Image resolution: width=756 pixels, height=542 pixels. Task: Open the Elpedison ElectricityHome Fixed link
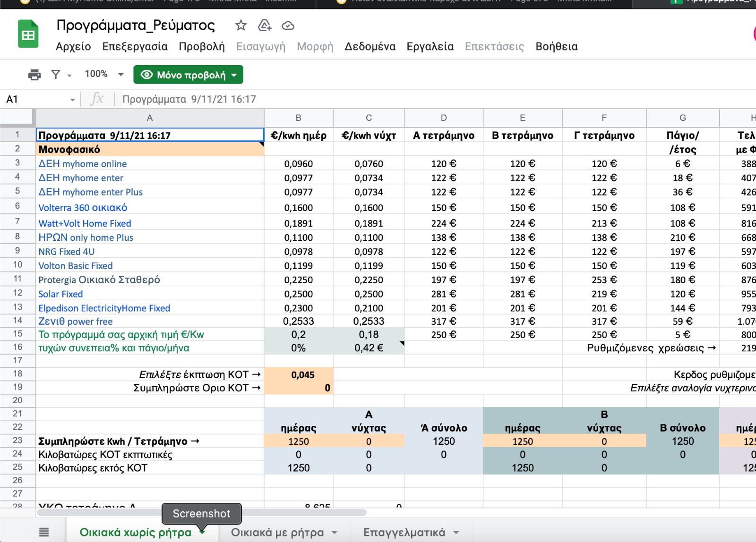(x=104, y=308)
